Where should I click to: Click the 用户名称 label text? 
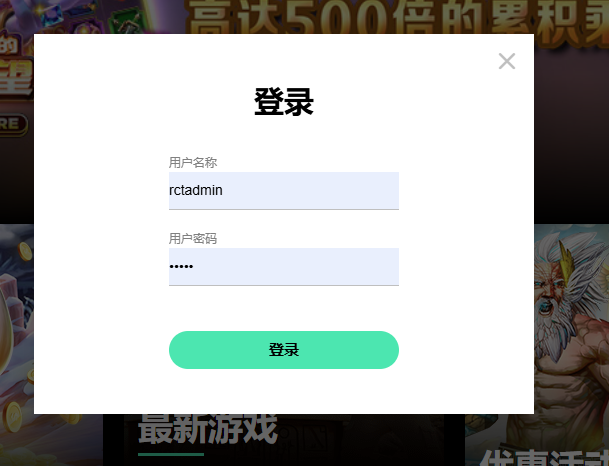pos(193,162)
